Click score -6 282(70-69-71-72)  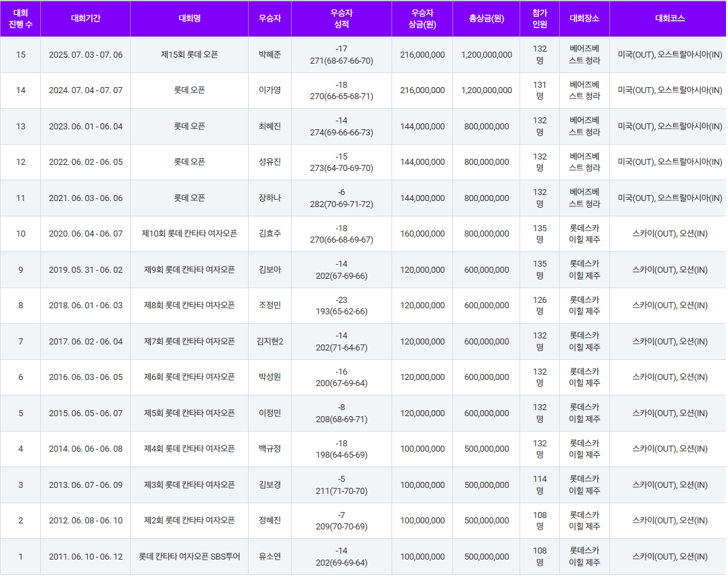342,198
